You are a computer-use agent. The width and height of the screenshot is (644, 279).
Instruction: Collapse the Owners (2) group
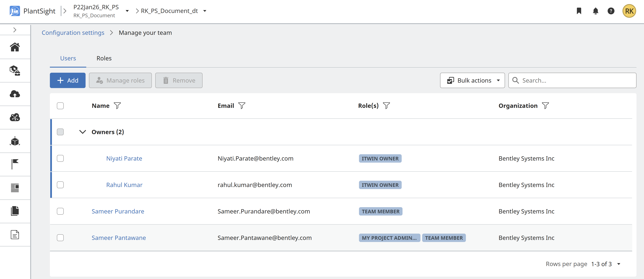(x=82, y=132)
